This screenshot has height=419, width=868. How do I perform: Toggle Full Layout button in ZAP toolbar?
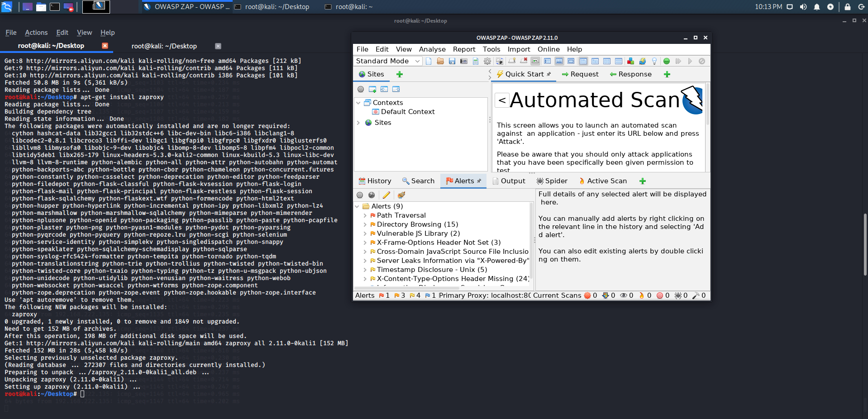click(571, 61)
